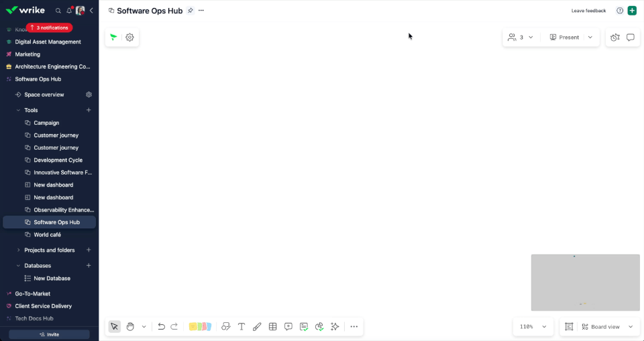Open Observability Enhance... whiteboard
The height and width of the screenshot is (341, 644).
tap(64, 210)
